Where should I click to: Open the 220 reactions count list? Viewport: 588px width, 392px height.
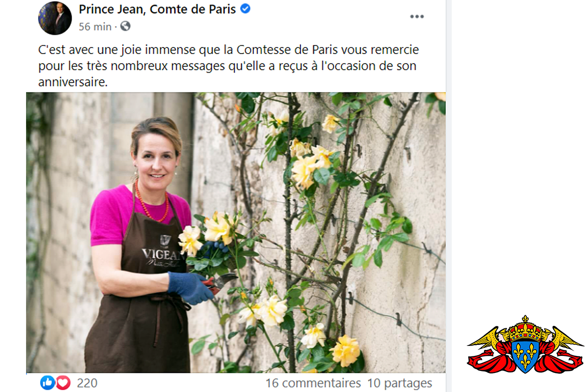click(87, 383)
